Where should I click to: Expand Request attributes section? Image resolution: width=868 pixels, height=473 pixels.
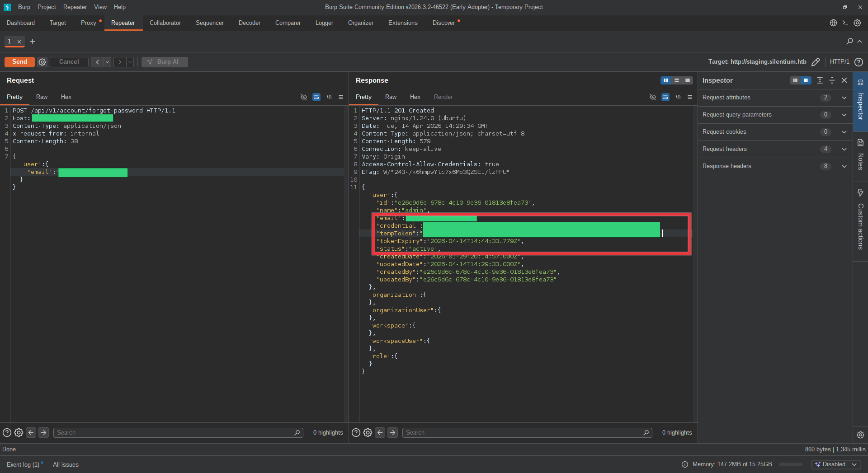tap(775, 98)
